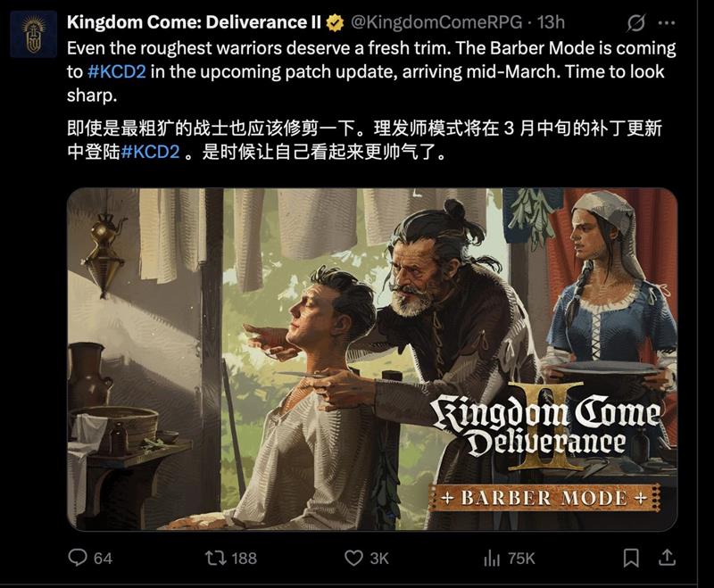
Task: Click the 75K views count
Action: 521,559
